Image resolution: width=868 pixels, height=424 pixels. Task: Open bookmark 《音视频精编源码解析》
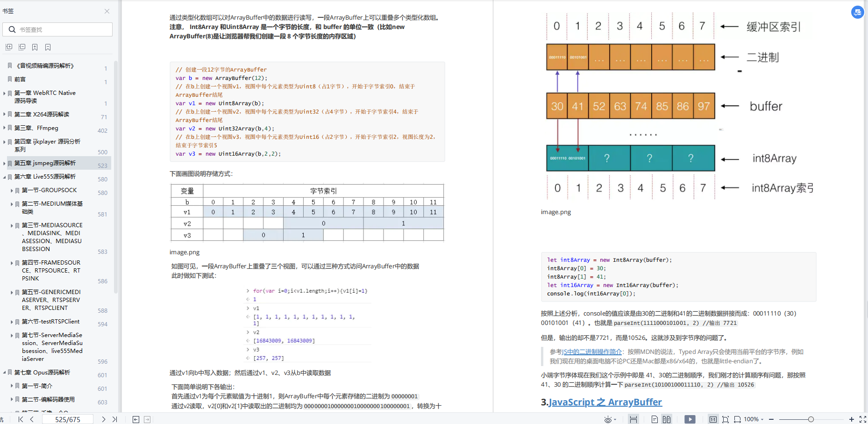click(45, 66)
